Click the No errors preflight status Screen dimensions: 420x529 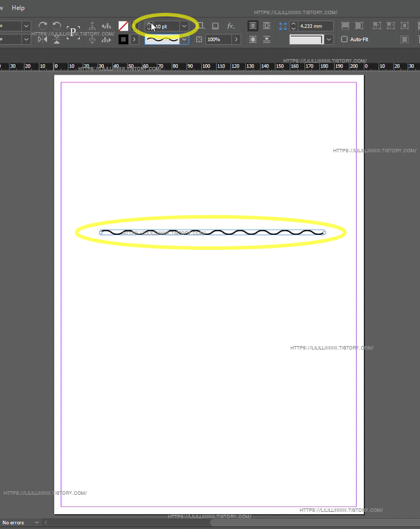pos(13,523)
